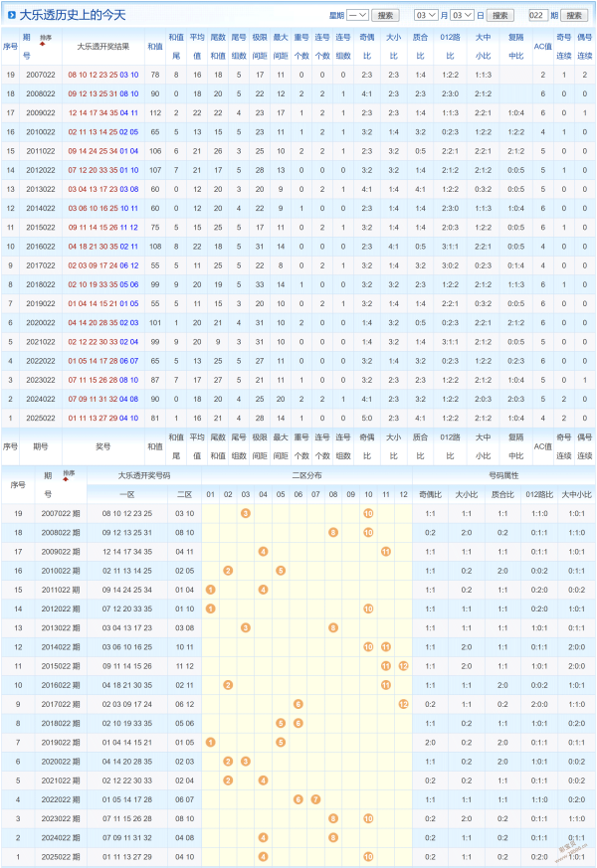Viewport: 597px width, 868px height.
Task: Click orange ball 10 in the 2025022 row
Action: 368,856
